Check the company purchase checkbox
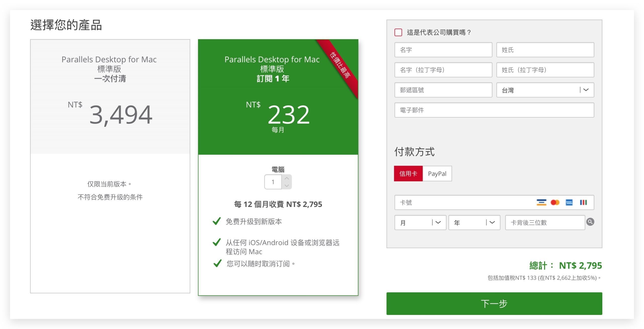This screenshot has width=644, height=329. tap(398, 32)
